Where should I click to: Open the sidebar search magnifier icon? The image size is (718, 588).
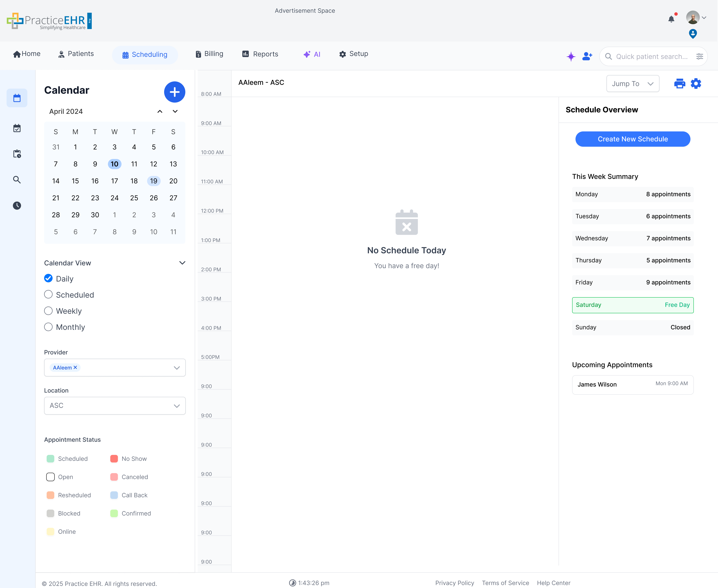pos(17,180)
